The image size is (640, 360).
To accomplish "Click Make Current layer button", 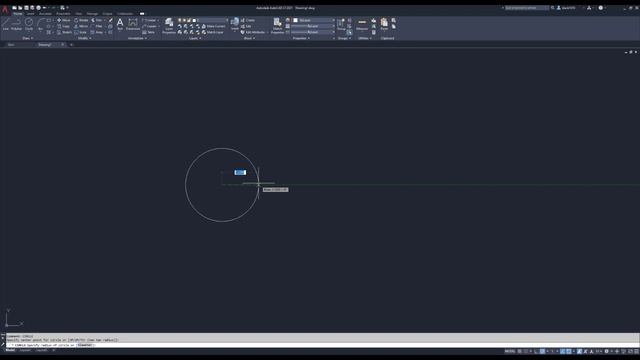I will point(213,26).
